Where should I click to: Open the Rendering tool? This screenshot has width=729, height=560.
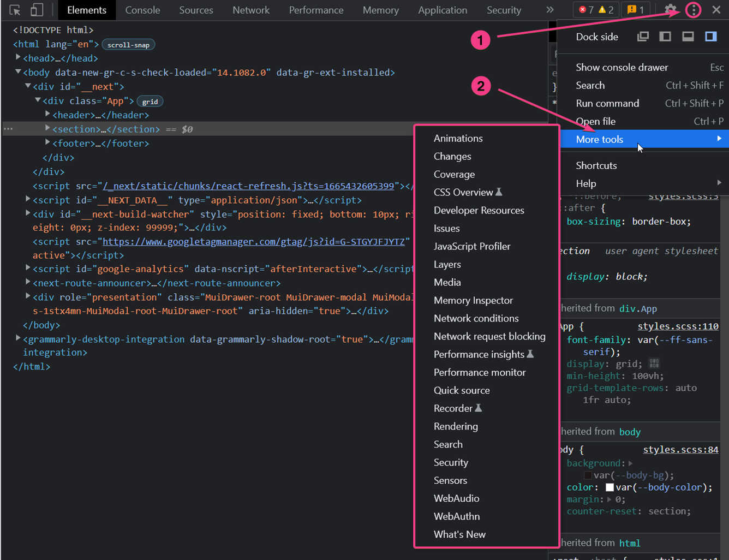click(x=487, y=426)
